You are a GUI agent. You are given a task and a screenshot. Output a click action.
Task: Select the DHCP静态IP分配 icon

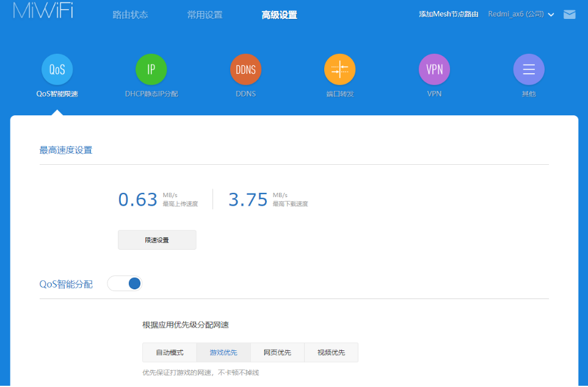coord(151,69)
